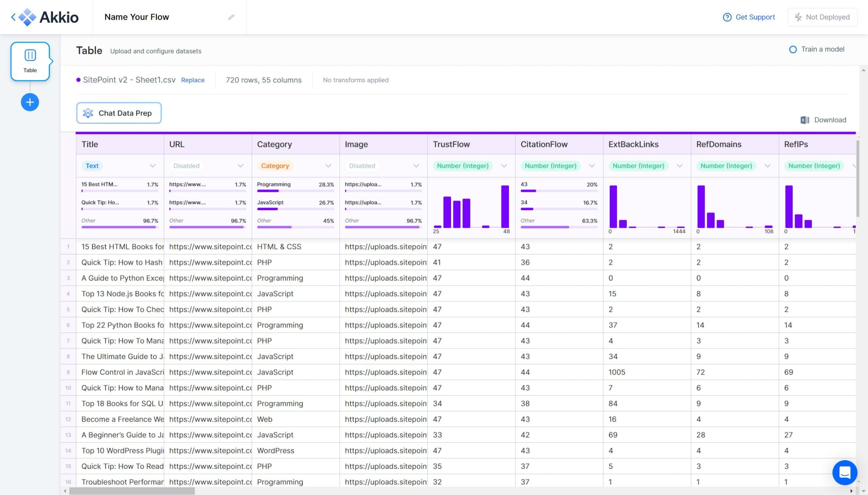Click the Chat Data Prep sparkle icon
This screenshot has width=868, height=495.
tap(88, 113)
